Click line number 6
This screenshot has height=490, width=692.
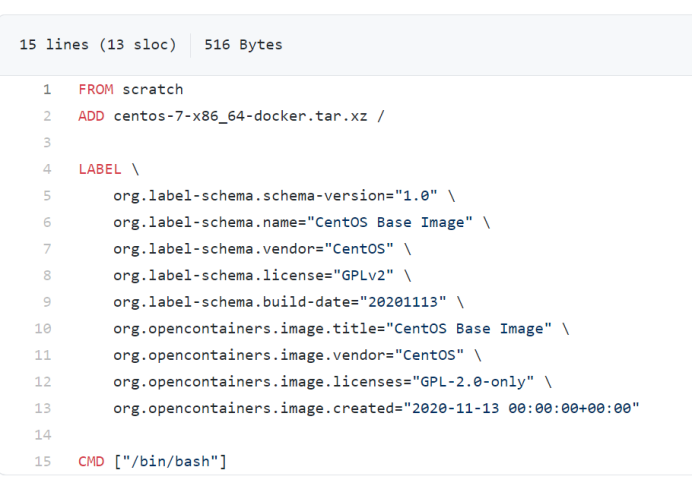[47, 222]
